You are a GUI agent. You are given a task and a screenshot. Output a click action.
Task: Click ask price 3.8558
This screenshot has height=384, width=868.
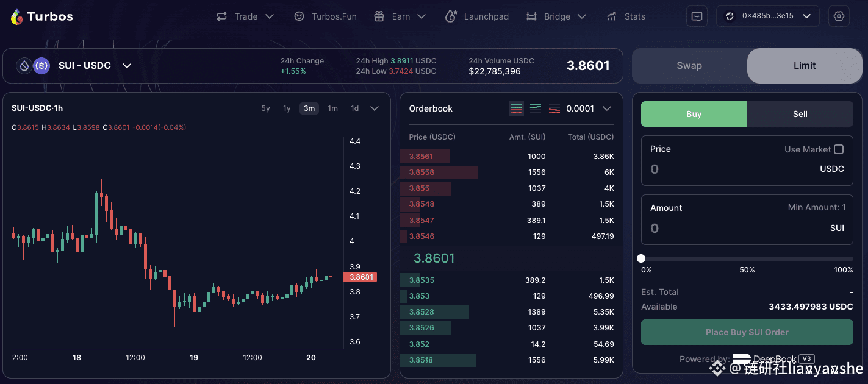[421, 172]
